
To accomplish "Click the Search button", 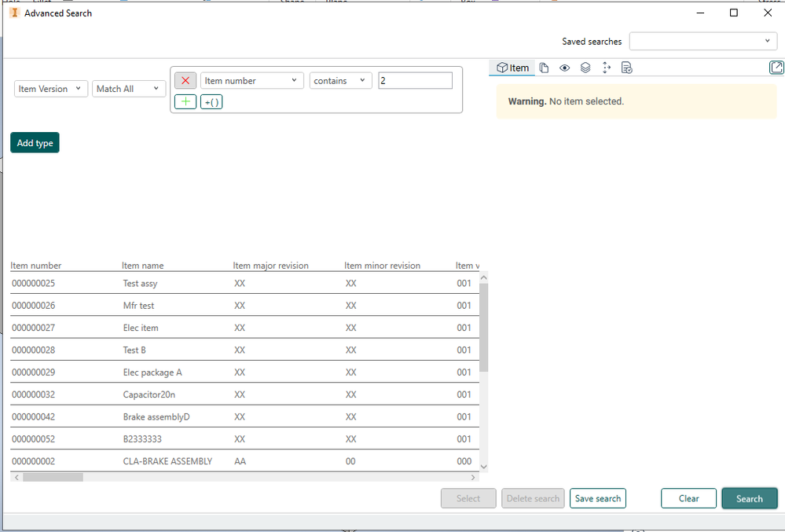I will [750, 498].
